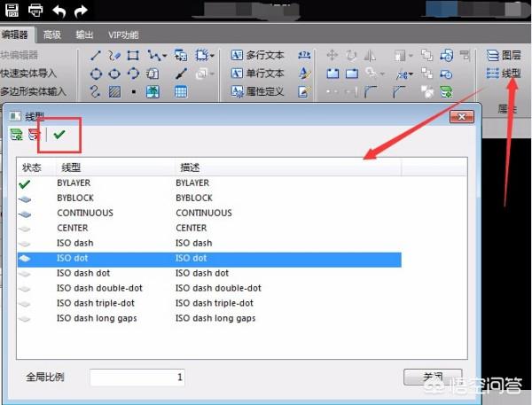This screenshot has height=405, width=532.
Task: Toggle status icon of BYBLOCK row
Action: pos(25,198)
